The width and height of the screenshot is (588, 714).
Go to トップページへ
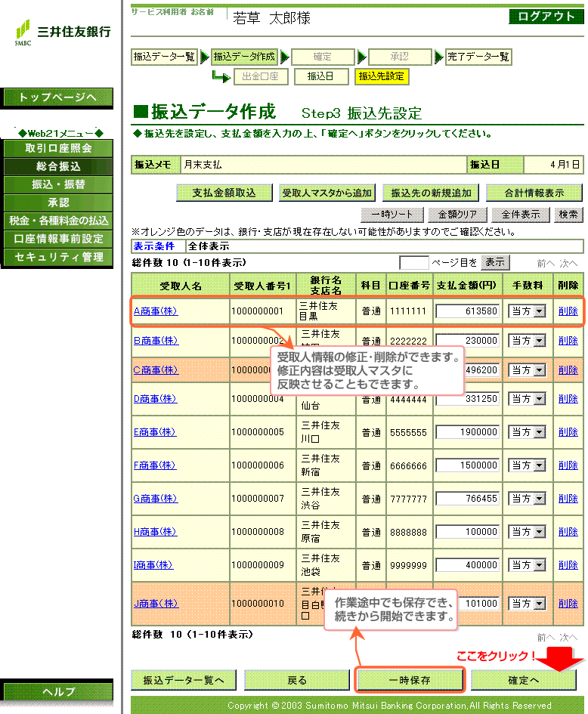point(58,97)
